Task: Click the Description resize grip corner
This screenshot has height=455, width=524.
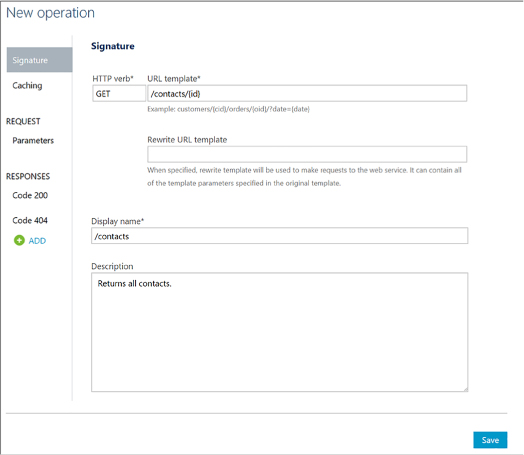Action: 465,389
